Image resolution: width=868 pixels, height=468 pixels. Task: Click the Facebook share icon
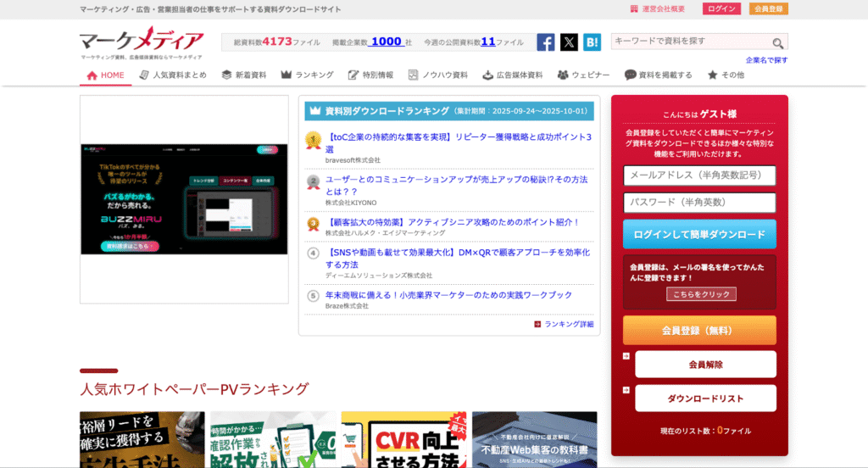click(546, 42)
